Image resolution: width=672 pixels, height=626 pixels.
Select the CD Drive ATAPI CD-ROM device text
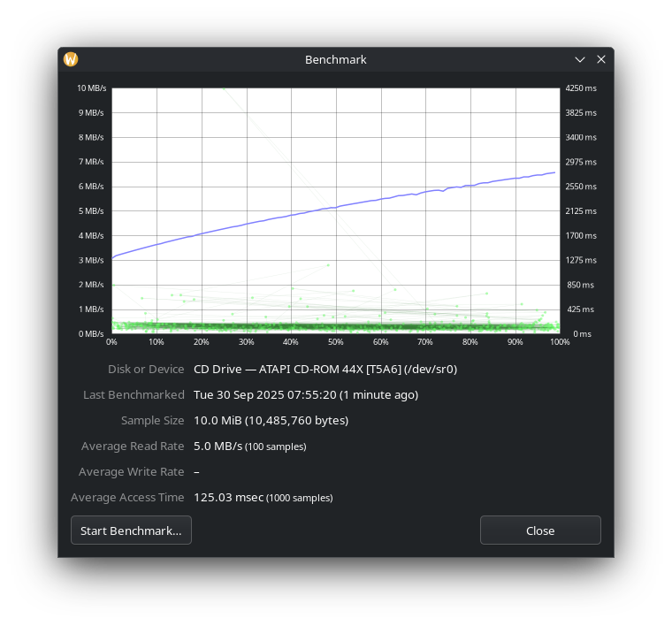click(x=325, y=369)
